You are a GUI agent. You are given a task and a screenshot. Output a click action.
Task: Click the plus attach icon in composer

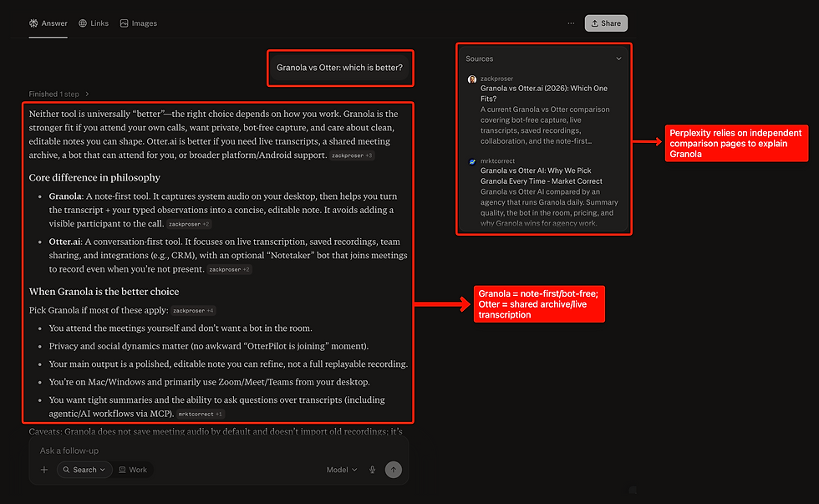44,470
